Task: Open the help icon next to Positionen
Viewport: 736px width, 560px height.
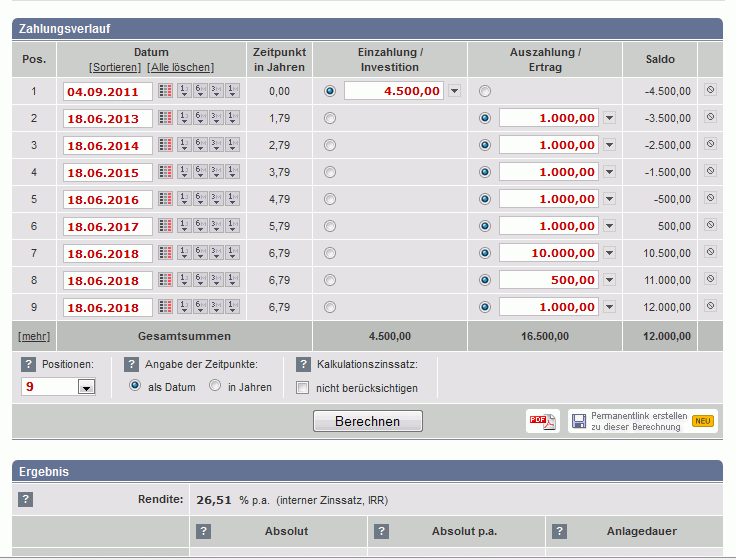Action: pyautogui.click(x=28, y=364)
